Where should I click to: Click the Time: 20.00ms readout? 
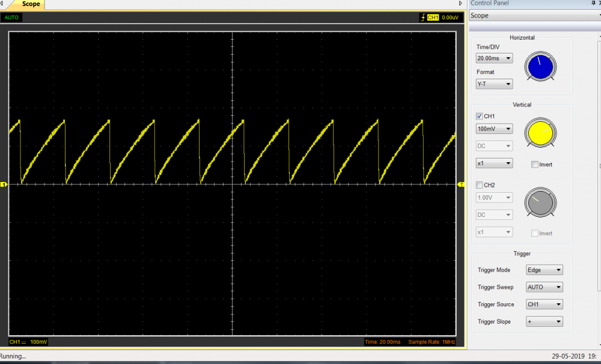pos(382,342)
